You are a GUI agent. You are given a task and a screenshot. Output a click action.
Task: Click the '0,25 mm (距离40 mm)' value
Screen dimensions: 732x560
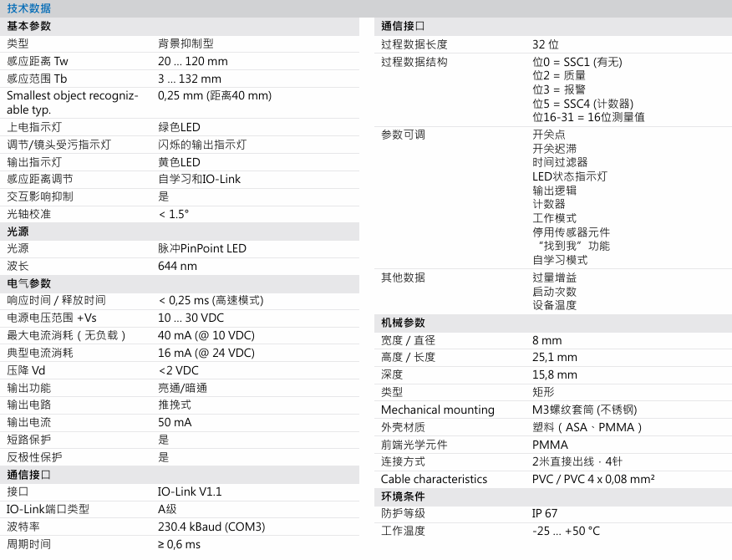[215, 96]
